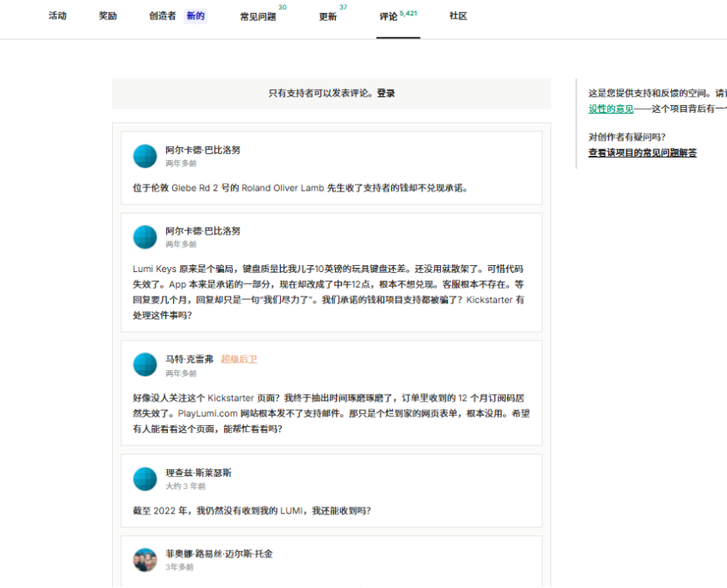
Task: Open the 设性的意见 green link
Action: [x=611, y=109]
